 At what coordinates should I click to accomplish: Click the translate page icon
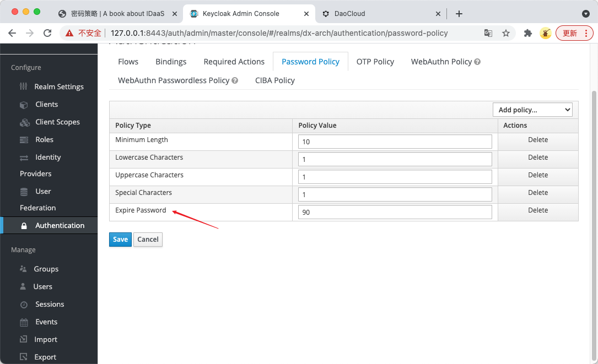(488, 33)
